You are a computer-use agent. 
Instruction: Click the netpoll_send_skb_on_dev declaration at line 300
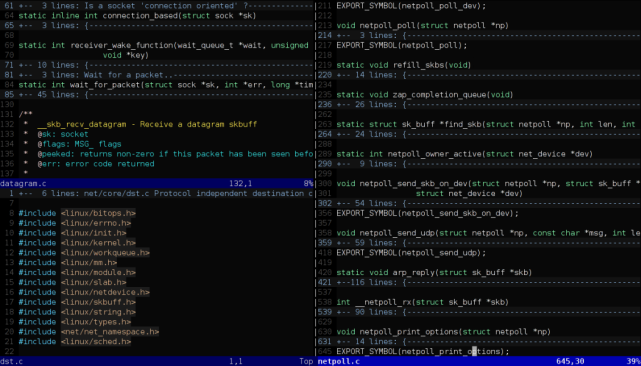pyautogui.click(x=489, y=184)
